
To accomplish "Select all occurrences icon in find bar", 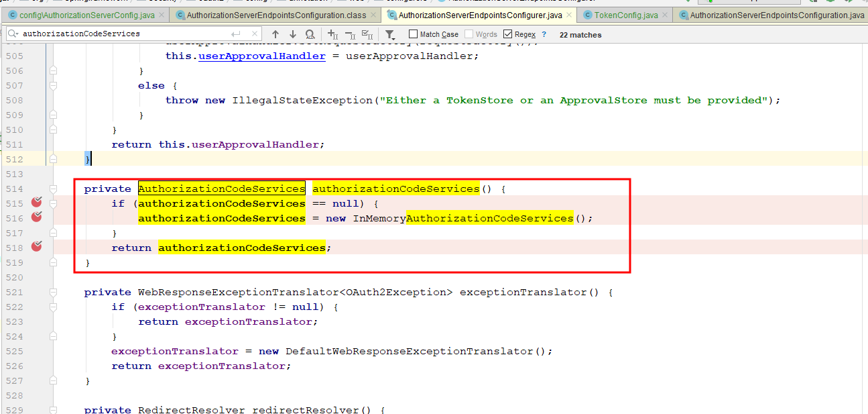I will (367, 34).
